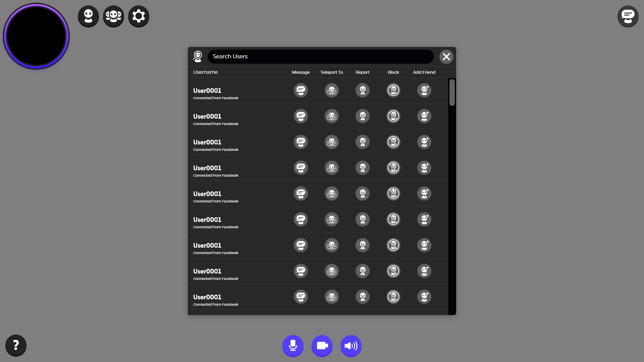Click the circular avatar video preview

[x=36, y=36]
